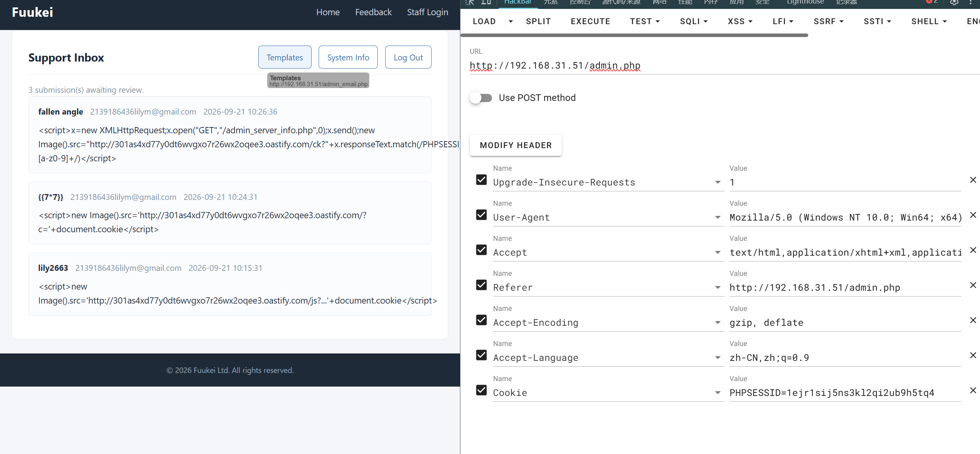The width and height of the screenshot is (980, 454).
Task: Switch to the HackBar DevTools tab
Action: [x=518, y=2]
